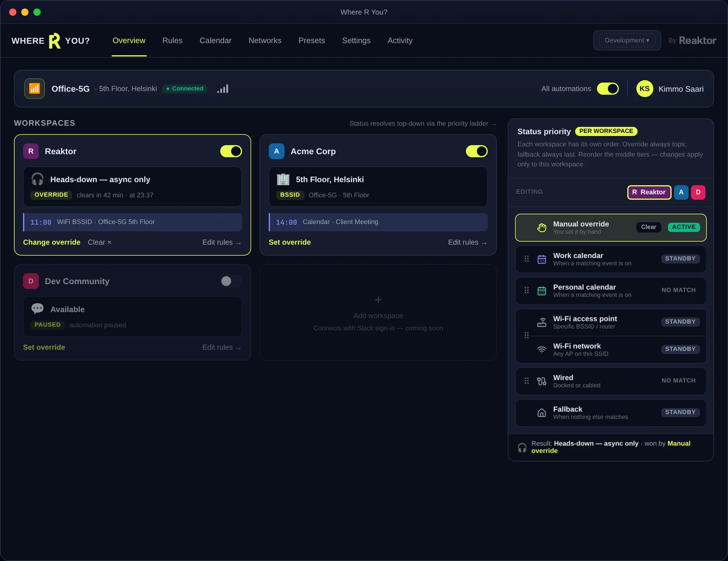Screen dimensions: 728x561
Task: Open the Settings tab
Action: (356, 41)
